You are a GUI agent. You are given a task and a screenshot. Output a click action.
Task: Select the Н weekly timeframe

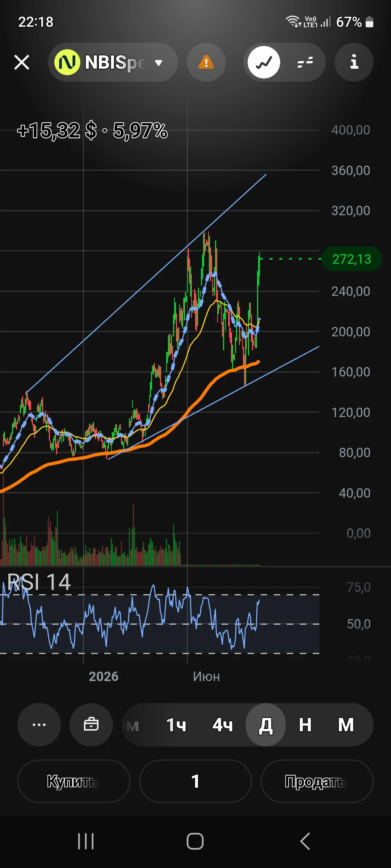click(x=305, y=725)
